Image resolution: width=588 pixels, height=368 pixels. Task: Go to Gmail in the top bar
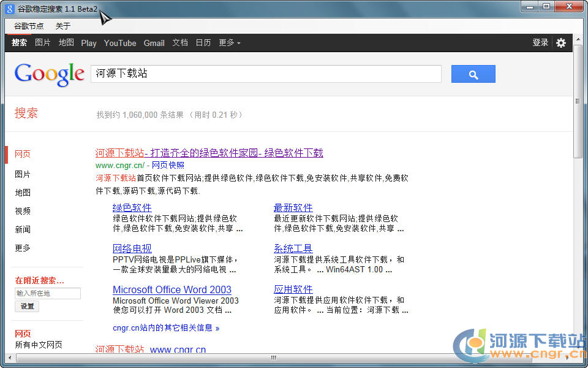click(154, 43)
